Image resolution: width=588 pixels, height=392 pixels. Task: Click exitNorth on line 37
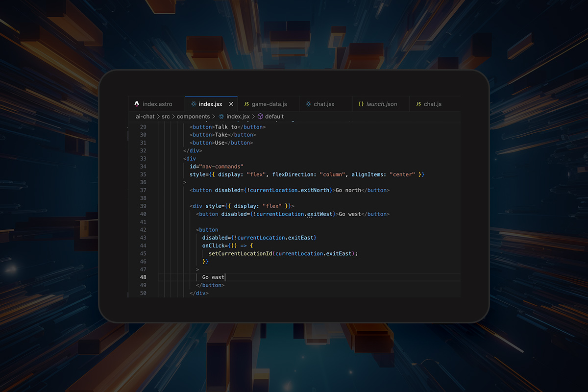point(315,190)
